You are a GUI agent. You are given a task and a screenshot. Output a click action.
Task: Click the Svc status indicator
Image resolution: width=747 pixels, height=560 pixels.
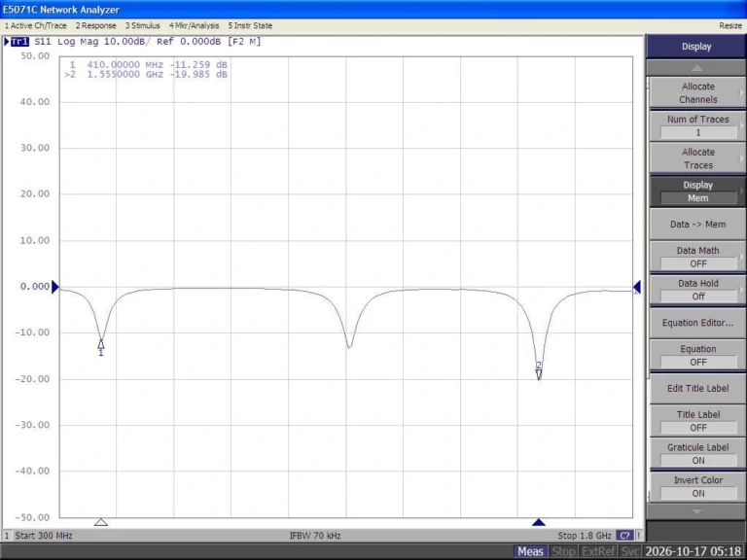(x=630, y=551)
